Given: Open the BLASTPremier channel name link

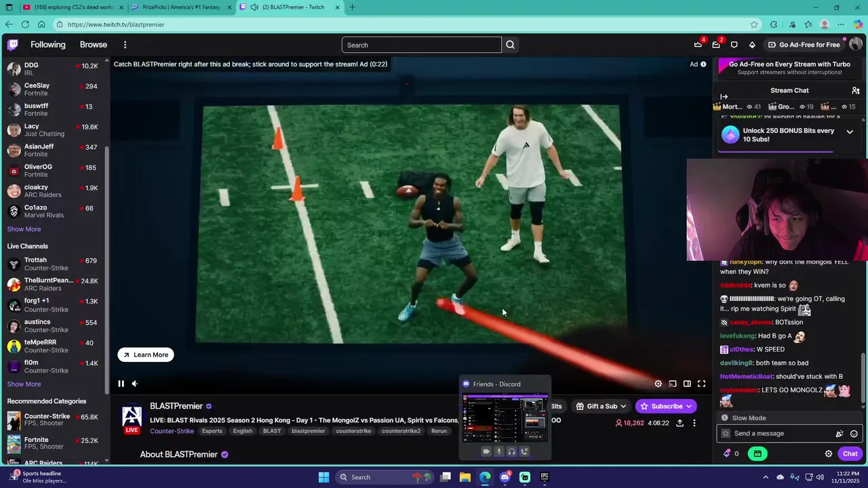Looking at the screenshot, I should pyautogui.click(x=176, y=406).
